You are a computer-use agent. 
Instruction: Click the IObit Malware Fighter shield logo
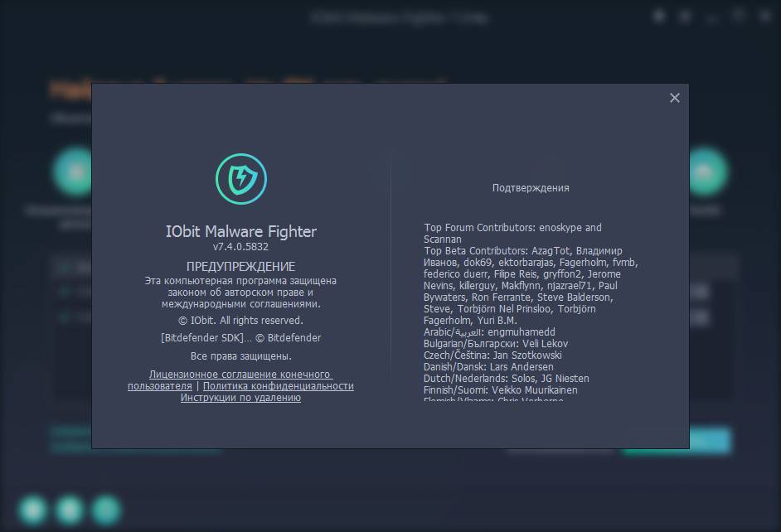click(x=241, y=179)
